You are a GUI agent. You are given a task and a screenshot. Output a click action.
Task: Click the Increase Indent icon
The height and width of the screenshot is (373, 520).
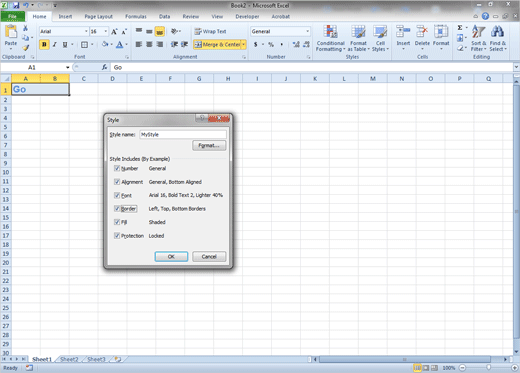point(184,44)
